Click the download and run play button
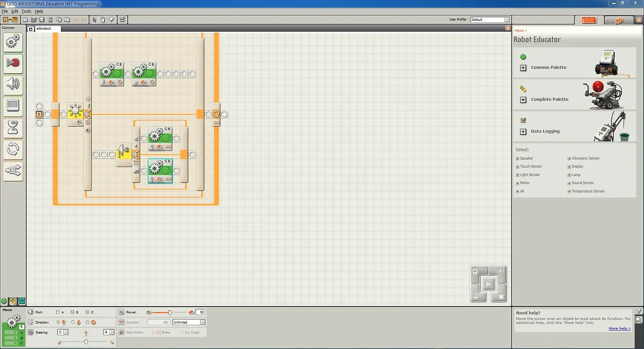Viewport: 644px width, 349px height. 488,284
